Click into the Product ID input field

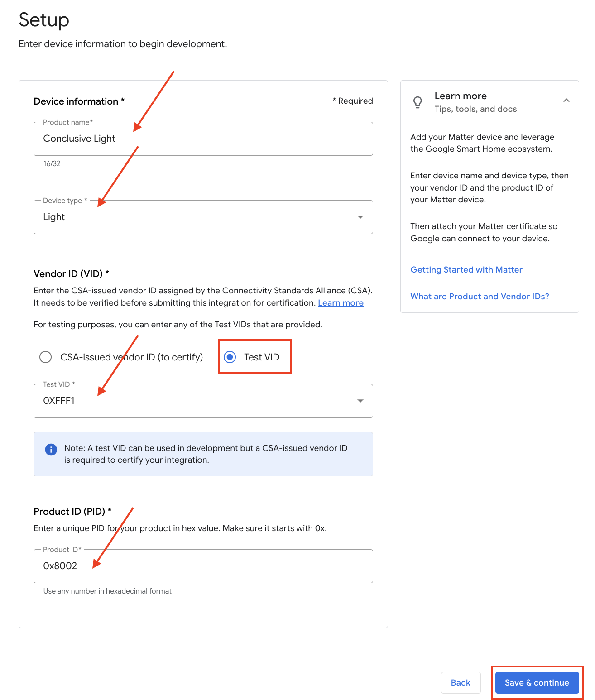[x=203, y=566]
